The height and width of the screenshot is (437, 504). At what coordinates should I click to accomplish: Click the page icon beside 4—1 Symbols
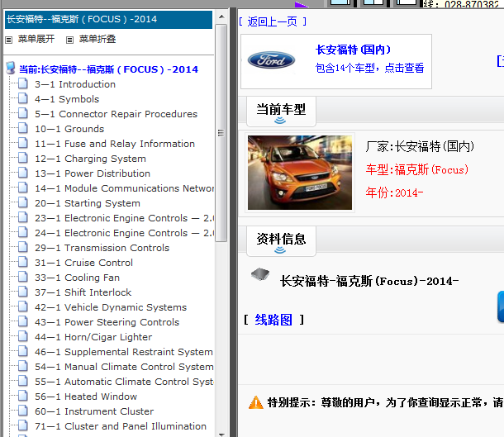23,98
